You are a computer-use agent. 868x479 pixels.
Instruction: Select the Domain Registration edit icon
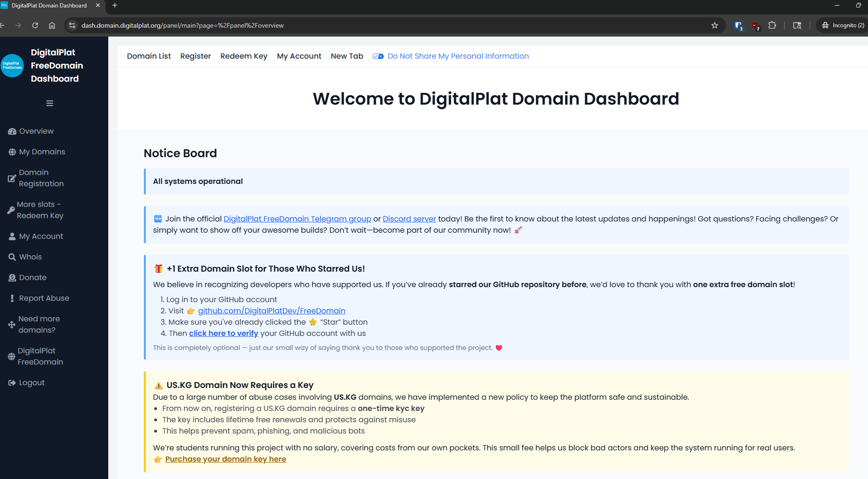(x=12, y=178)
